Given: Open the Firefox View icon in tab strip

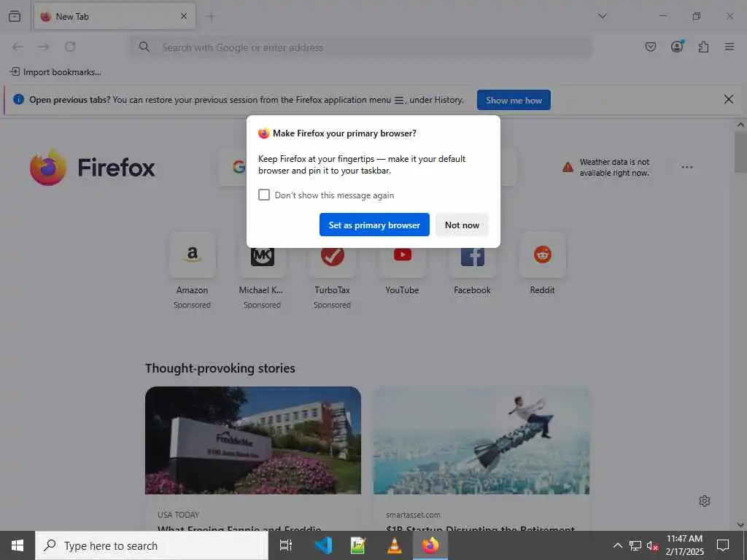Looking at the screenshot, I should (x=15, y=16).
